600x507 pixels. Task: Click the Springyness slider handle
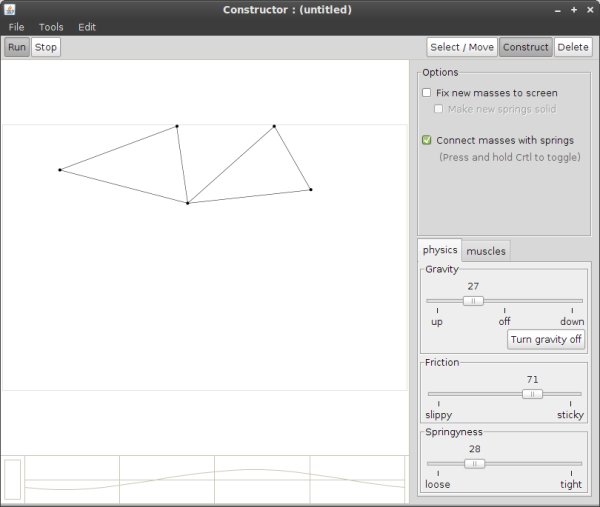[x=475, y=463]
